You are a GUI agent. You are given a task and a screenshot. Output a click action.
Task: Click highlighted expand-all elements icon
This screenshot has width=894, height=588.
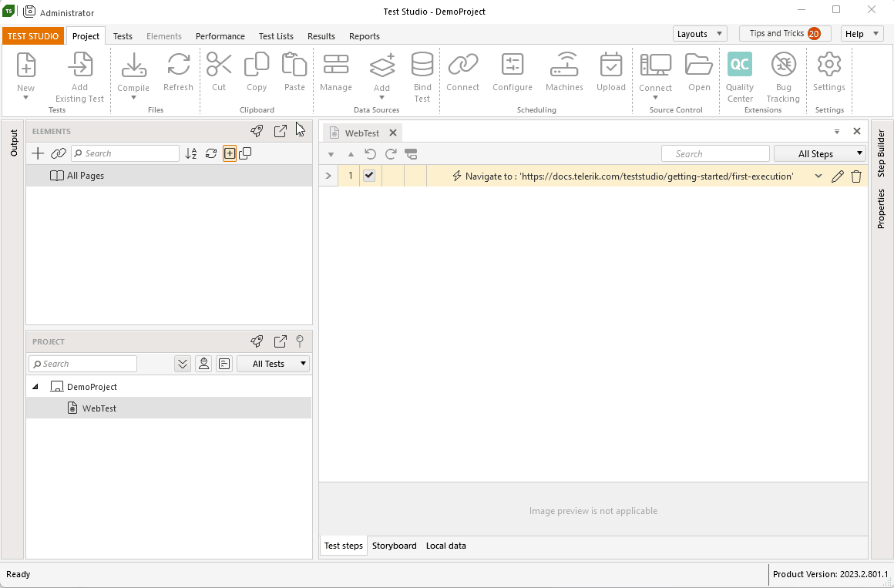coord(229,153)
